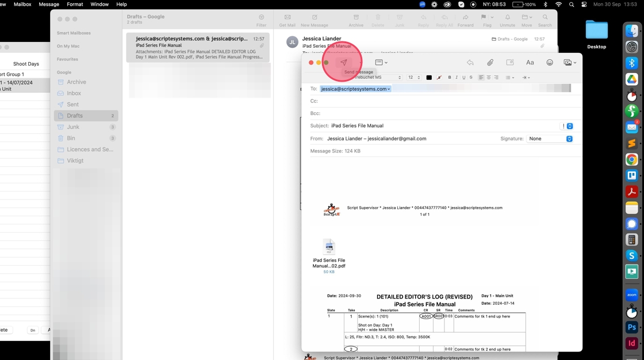
Task: Click the Filter icon above message list
Action: point(261,17)
